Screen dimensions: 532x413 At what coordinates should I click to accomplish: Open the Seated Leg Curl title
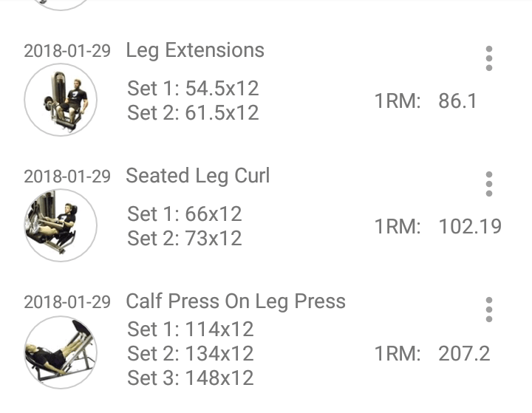(198, 176)
